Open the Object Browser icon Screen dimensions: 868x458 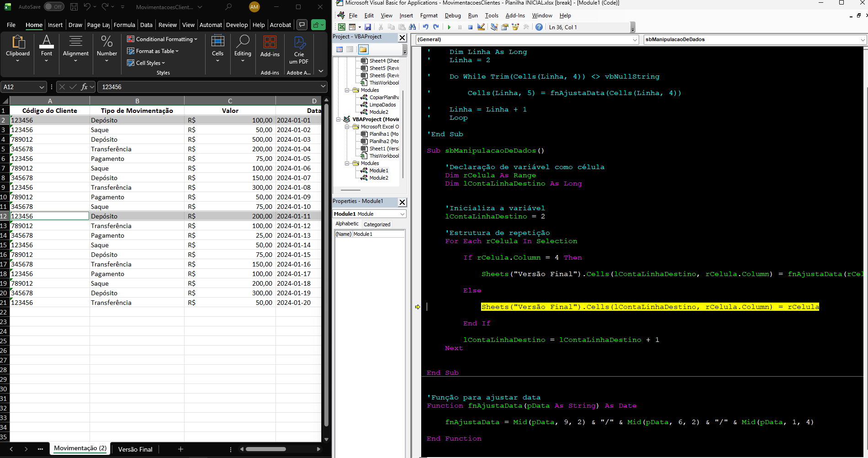click(515, 27)
